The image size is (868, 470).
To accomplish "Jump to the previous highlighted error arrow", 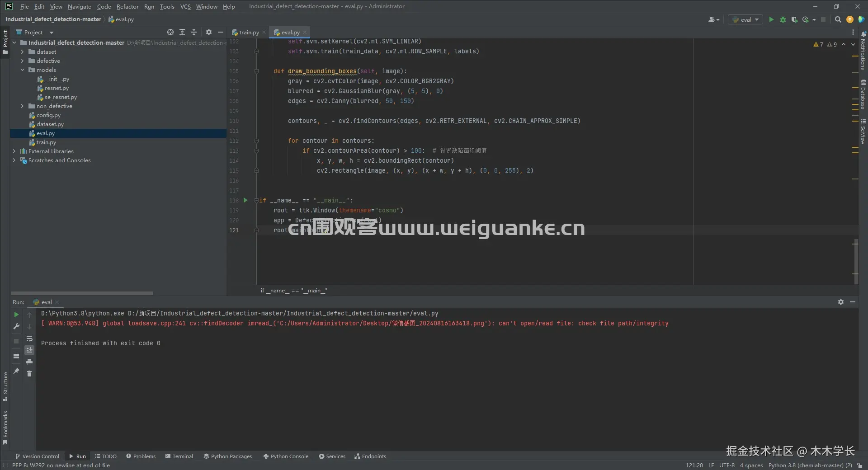I will pyautogui.click(x=844, y=44).
